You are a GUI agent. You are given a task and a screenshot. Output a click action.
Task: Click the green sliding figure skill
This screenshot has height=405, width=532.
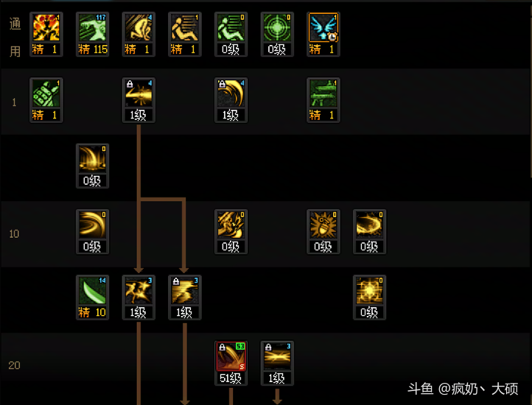231,35
